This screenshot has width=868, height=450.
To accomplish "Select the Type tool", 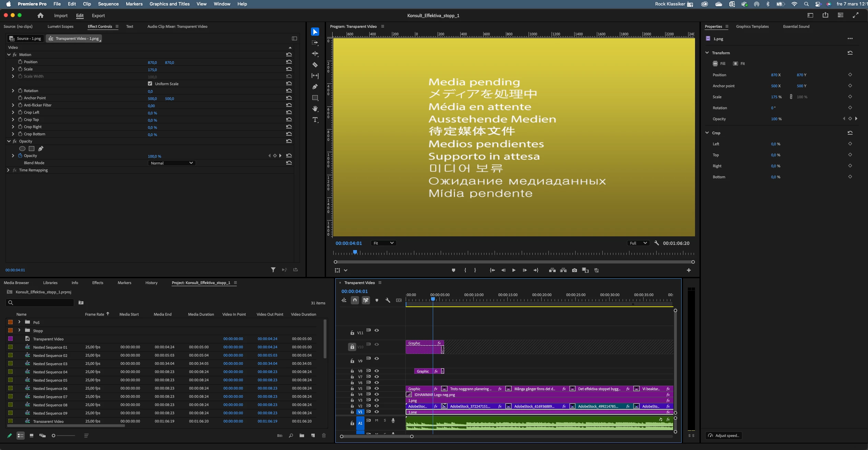I will [x=315, y=120].
